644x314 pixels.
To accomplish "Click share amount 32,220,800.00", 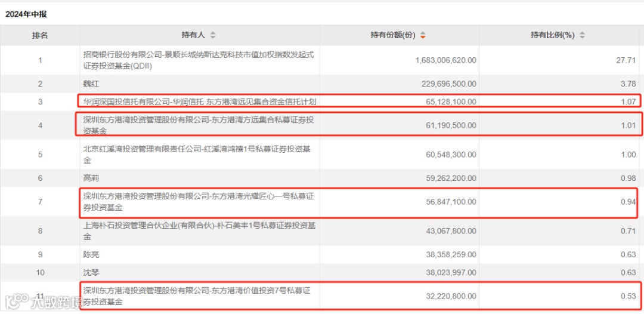I will tap(451, 296).
